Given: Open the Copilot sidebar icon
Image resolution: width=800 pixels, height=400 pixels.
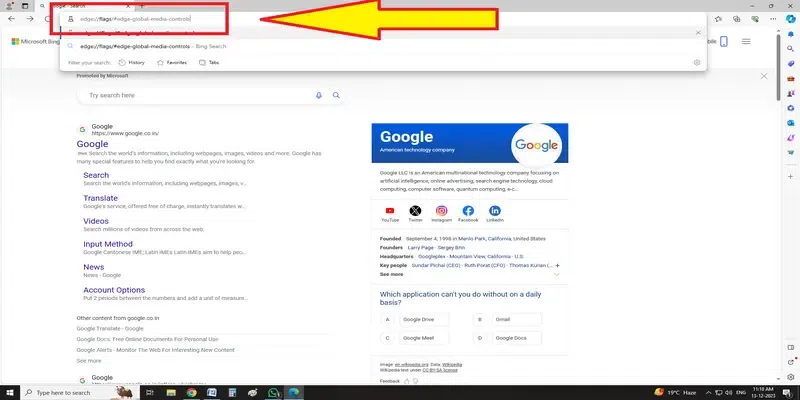Looking at the screenshot, I should coord(790,19).
